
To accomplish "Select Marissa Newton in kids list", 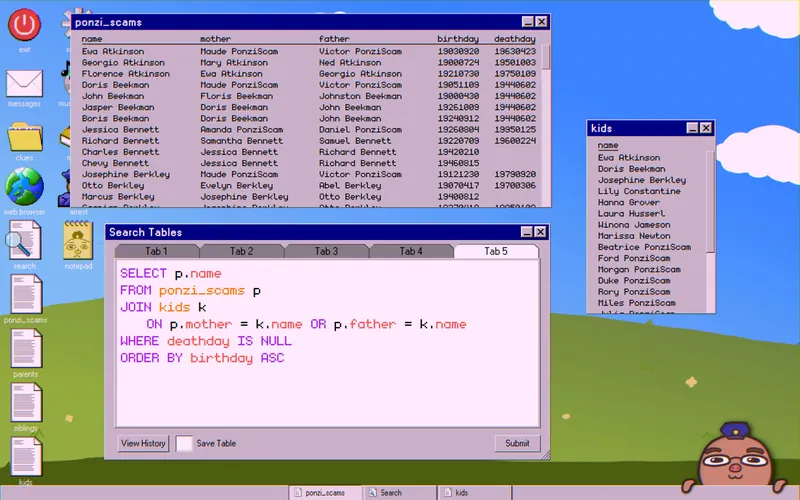I will coord(634,236).
